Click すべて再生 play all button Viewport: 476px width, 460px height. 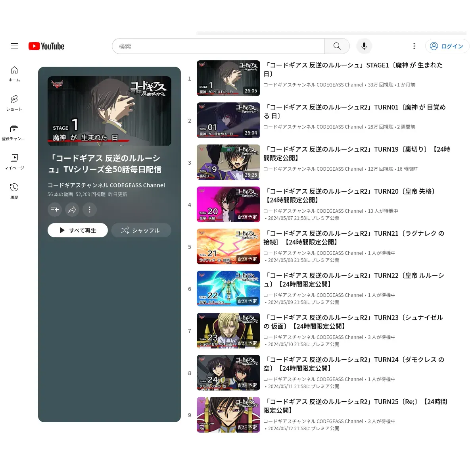[x=78, y=230]
